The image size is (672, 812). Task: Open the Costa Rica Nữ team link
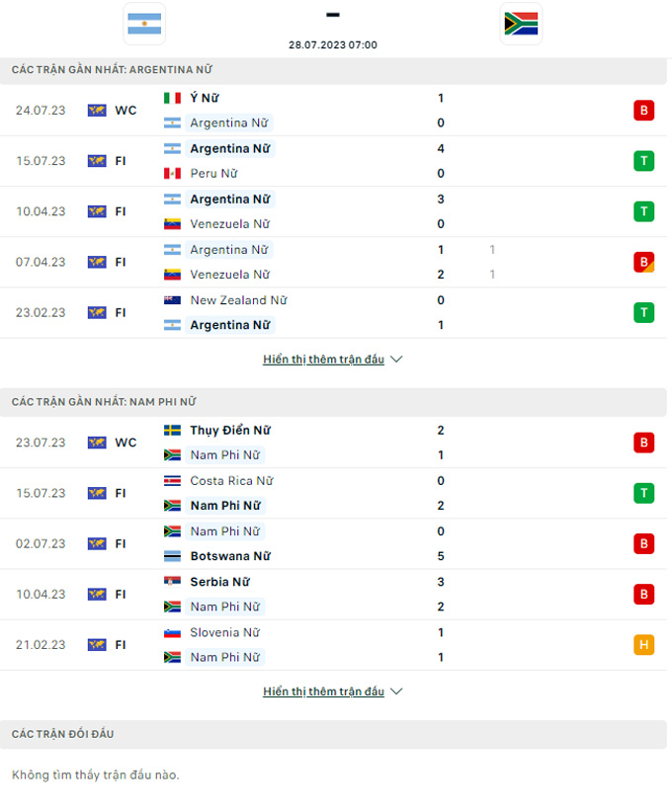tap(231, 481)
